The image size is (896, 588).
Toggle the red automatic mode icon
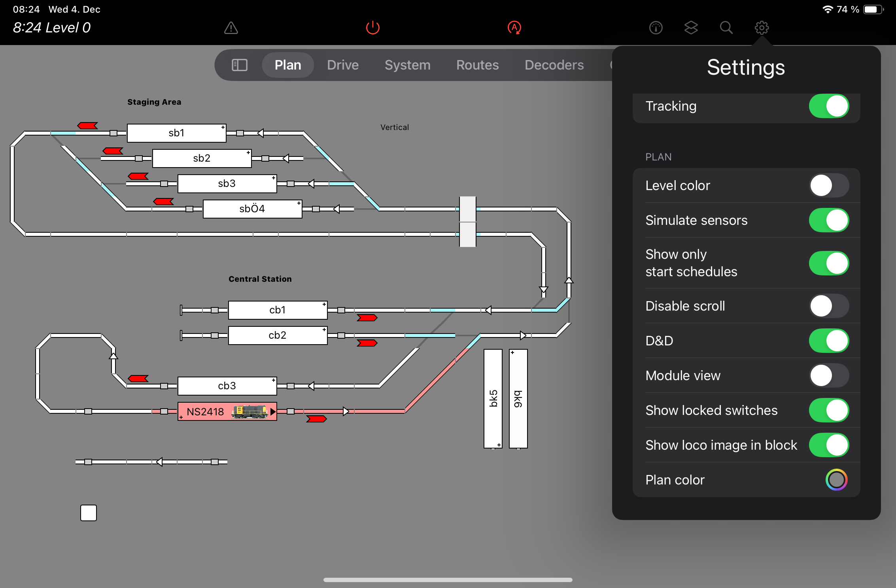[514, 28]
